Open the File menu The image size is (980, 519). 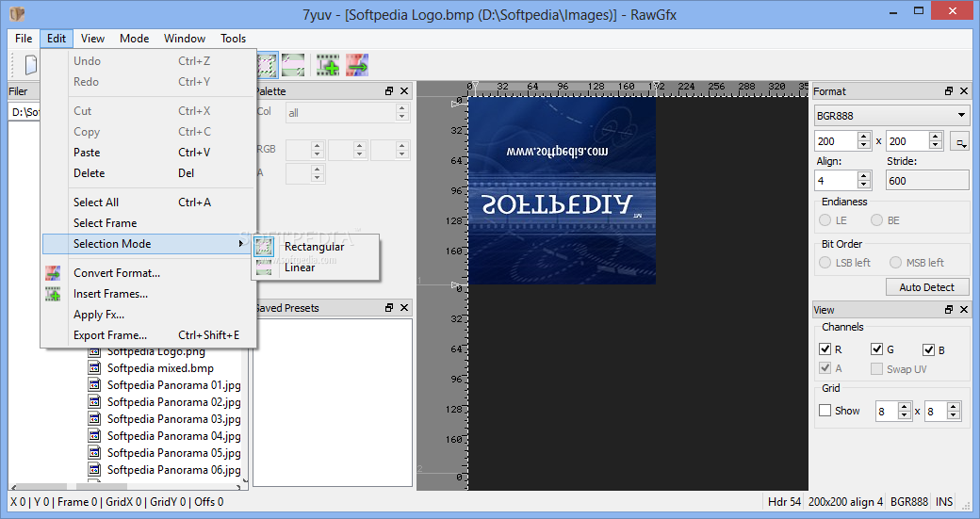click(x=24, y=38)
